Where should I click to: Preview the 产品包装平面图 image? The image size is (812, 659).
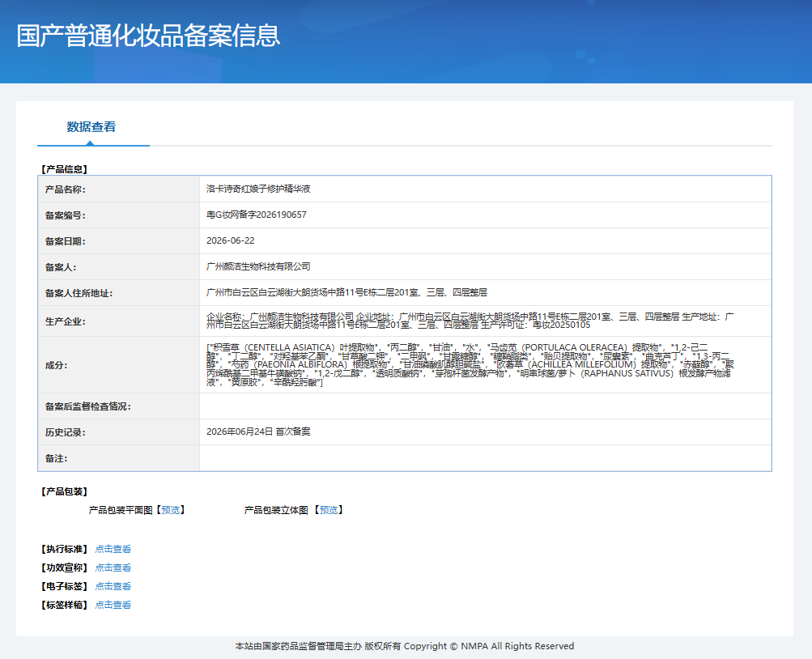click(171, 510)
